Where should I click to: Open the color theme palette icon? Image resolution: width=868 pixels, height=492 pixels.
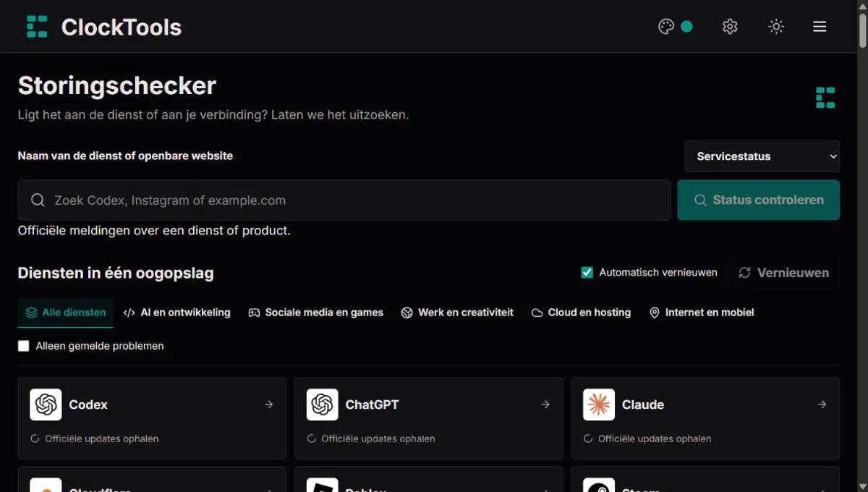tap(666, 27)
